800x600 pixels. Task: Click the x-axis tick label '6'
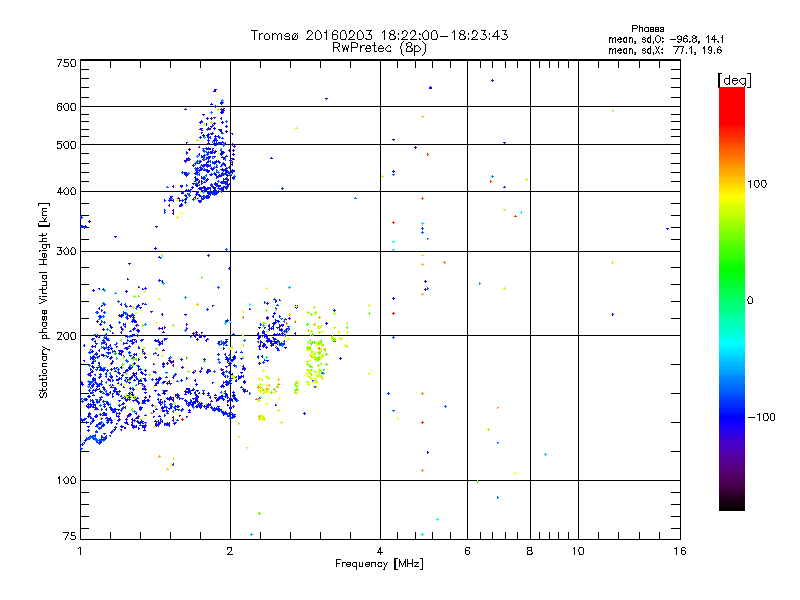467,551
